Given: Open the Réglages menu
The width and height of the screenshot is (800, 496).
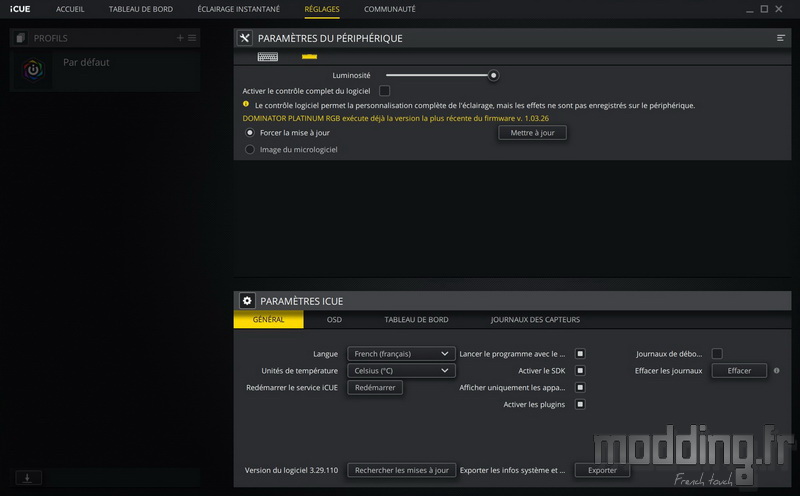Looking at the screenshot, I should coord(322,9).
